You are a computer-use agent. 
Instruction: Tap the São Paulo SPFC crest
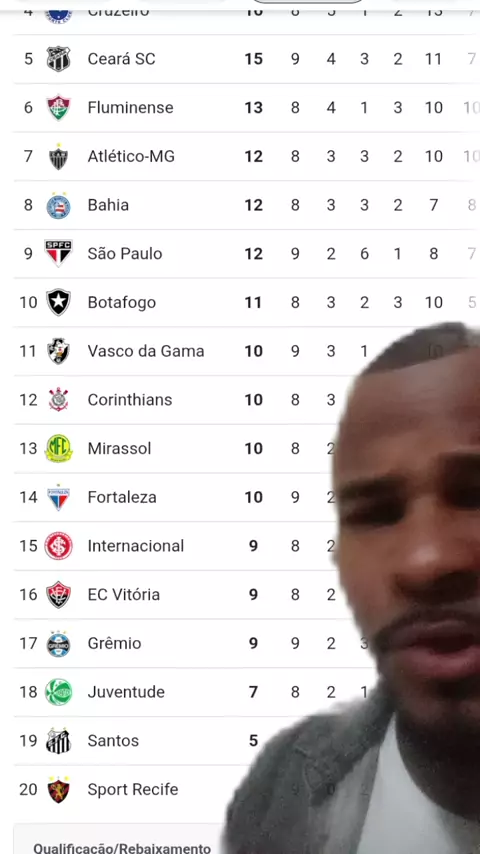point(58,253)
